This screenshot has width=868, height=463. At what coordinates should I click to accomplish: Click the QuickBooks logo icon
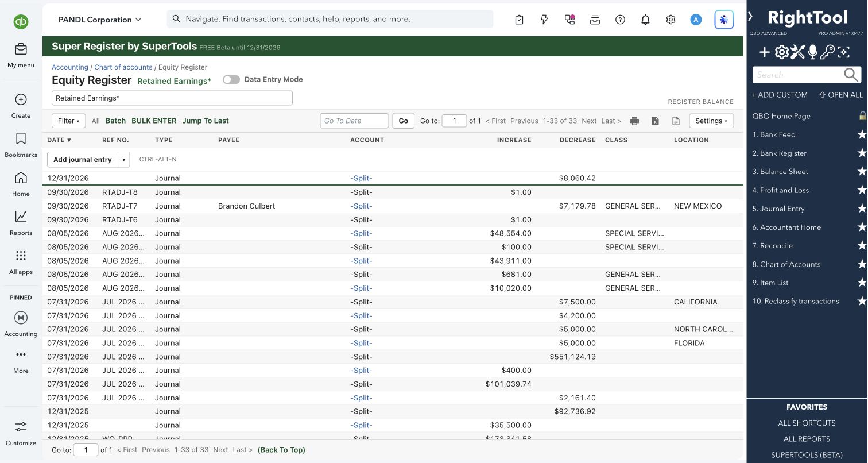coord(21,22)
